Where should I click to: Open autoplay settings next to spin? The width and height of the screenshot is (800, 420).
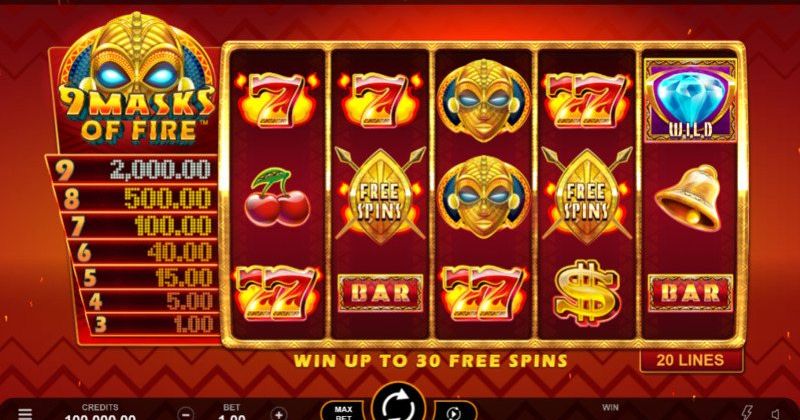[x=454, y=412]
